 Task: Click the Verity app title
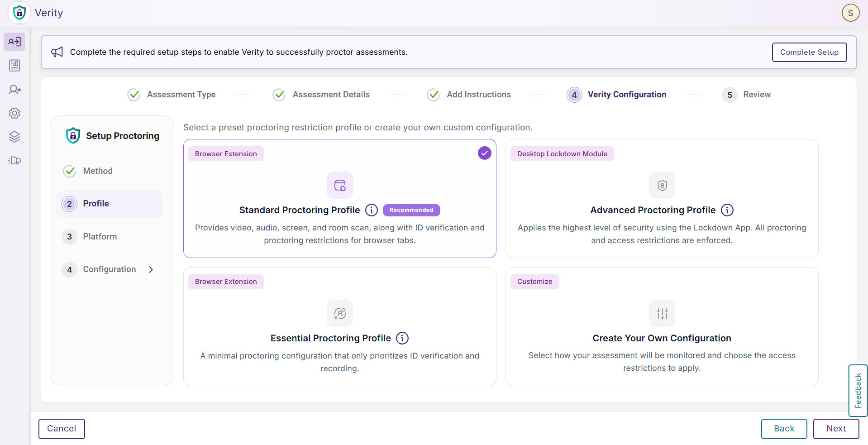click(49, 13)
